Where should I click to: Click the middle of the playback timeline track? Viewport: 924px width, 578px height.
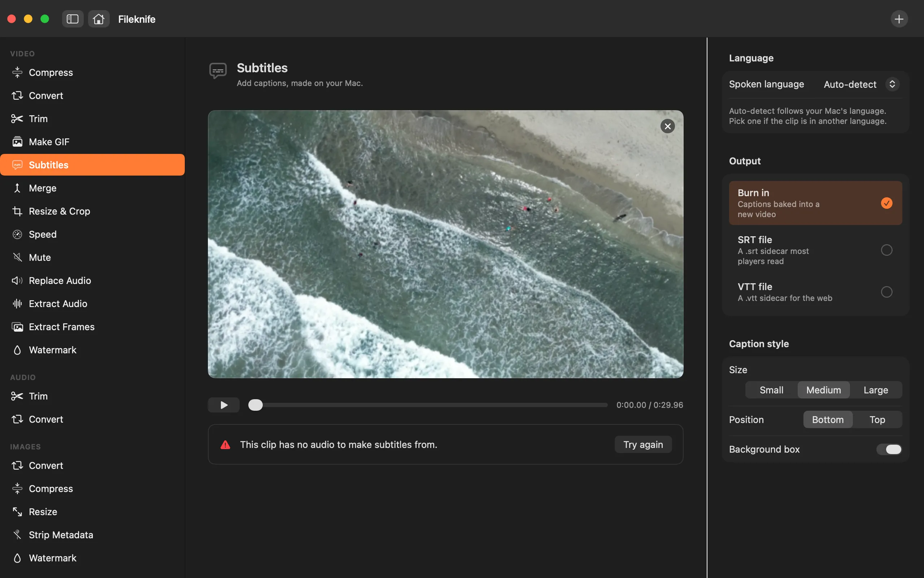coord(428,405)
